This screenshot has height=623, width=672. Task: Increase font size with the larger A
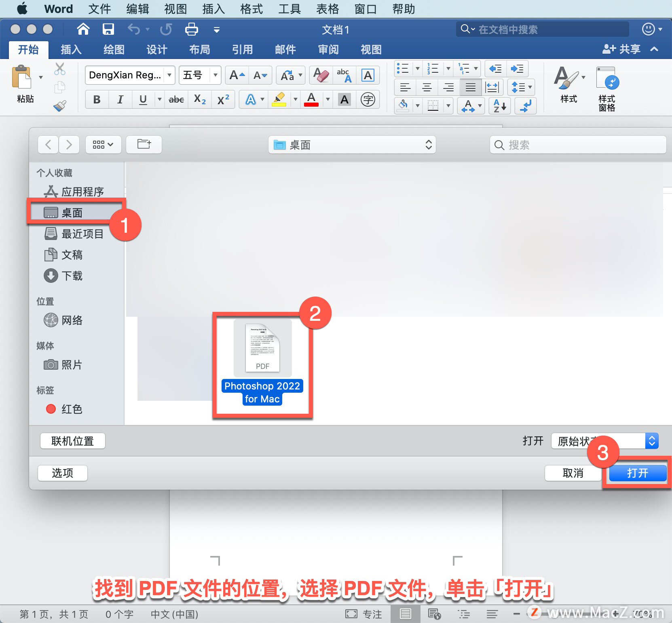(237, 75)
